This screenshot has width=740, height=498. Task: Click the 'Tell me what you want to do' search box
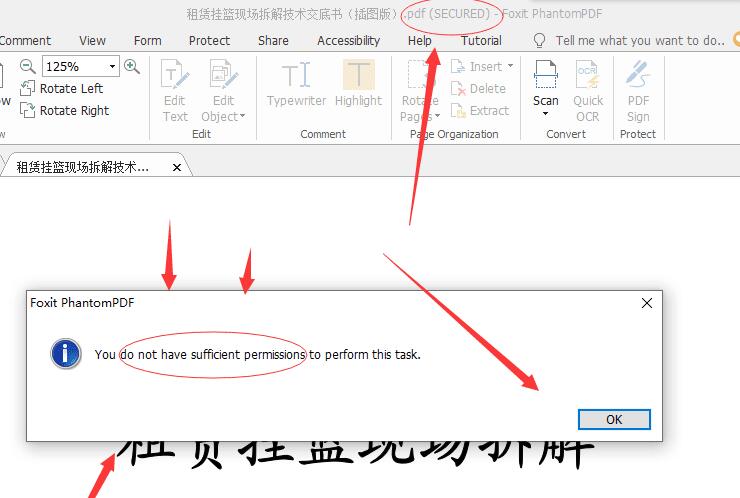pos(640,41)
